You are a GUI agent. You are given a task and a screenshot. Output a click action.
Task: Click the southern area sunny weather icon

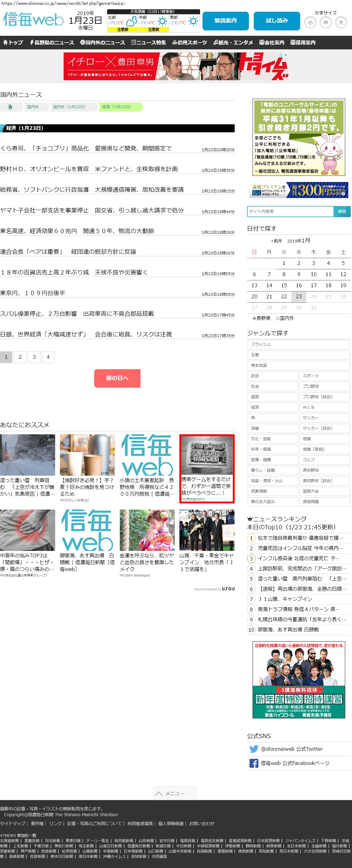[x=193, y=21]
